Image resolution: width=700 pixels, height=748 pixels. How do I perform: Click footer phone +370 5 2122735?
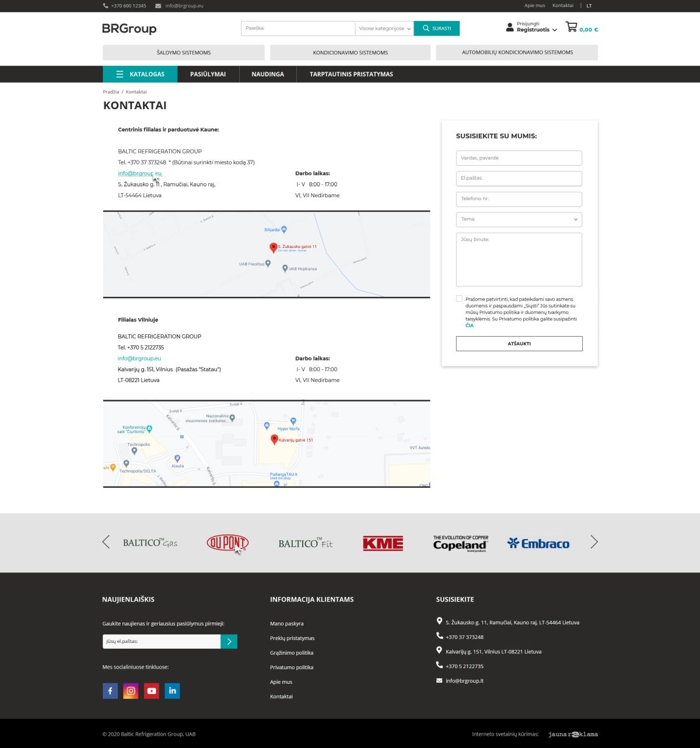click(464, 666)
